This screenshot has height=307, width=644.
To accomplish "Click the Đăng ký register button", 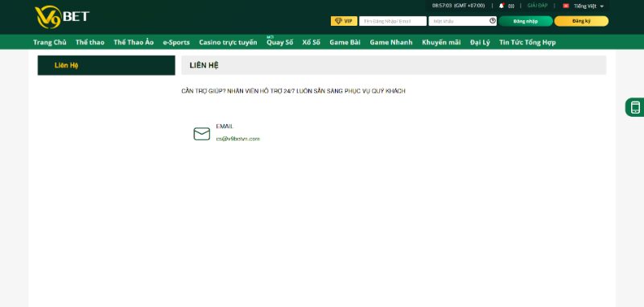I will click(x=581, y=21).
